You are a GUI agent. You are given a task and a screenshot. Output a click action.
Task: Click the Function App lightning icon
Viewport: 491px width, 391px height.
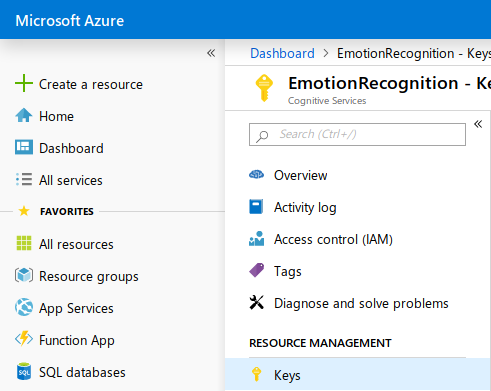pos(24,339)
